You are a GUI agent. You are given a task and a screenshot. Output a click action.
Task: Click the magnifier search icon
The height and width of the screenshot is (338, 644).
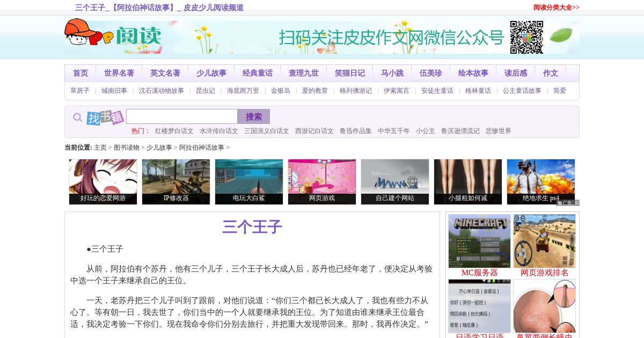click(x=78, y=117)
